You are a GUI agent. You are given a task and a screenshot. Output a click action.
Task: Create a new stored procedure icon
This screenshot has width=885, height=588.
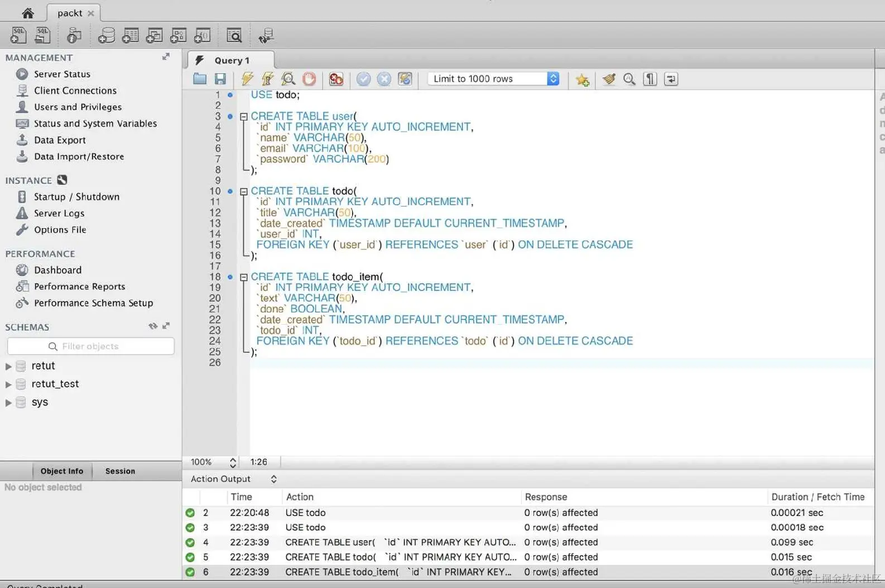(x=179, y=36)
